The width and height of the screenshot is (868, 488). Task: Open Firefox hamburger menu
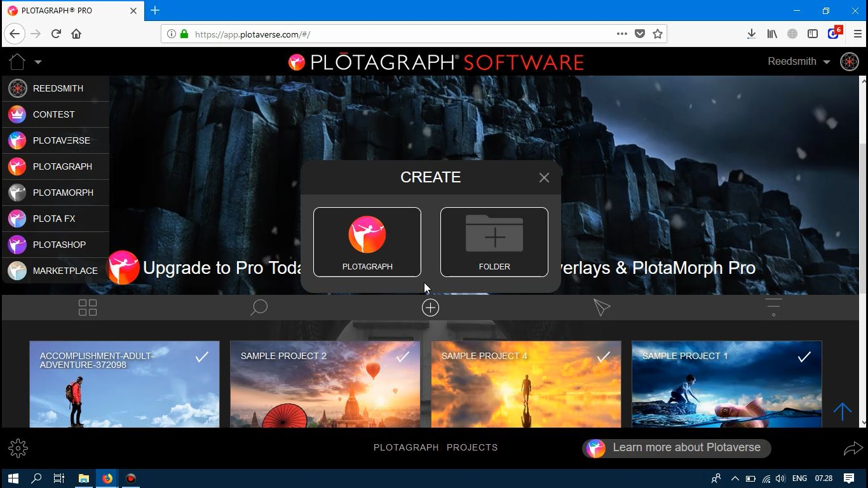click(x=857, y=34)
